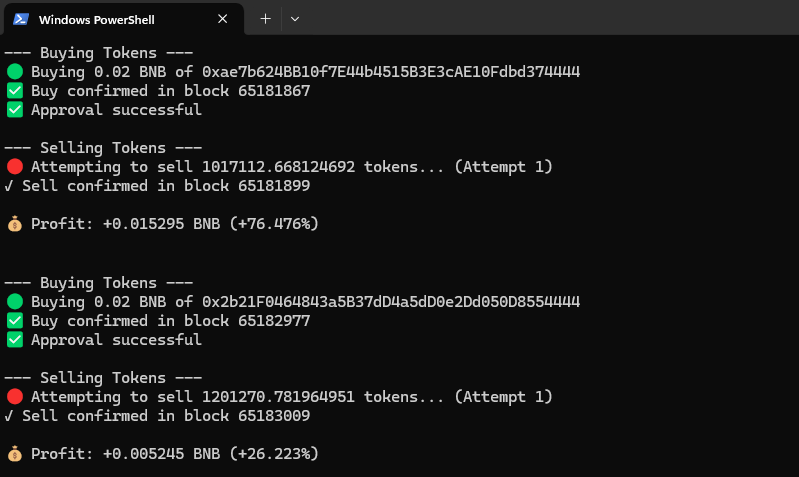Screen dimensions: 799x477
Task: Expand the new tab profile dropdown
Action: 295,19
